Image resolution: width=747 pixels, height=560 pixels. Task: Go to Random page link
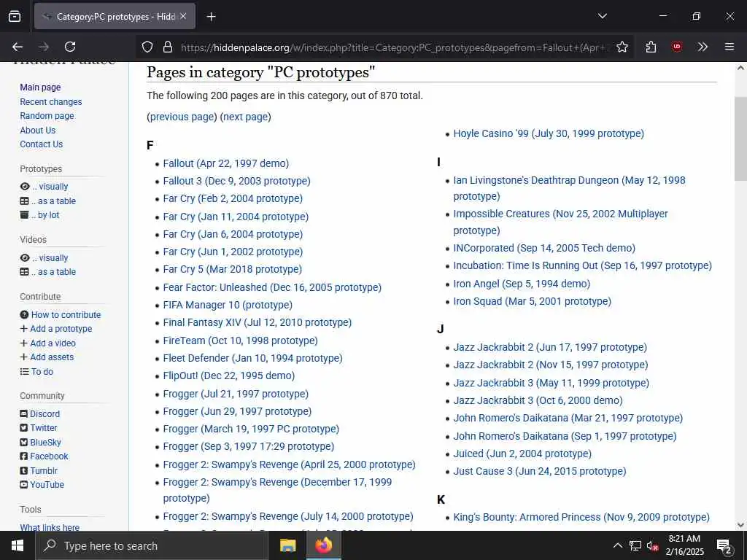47,116
